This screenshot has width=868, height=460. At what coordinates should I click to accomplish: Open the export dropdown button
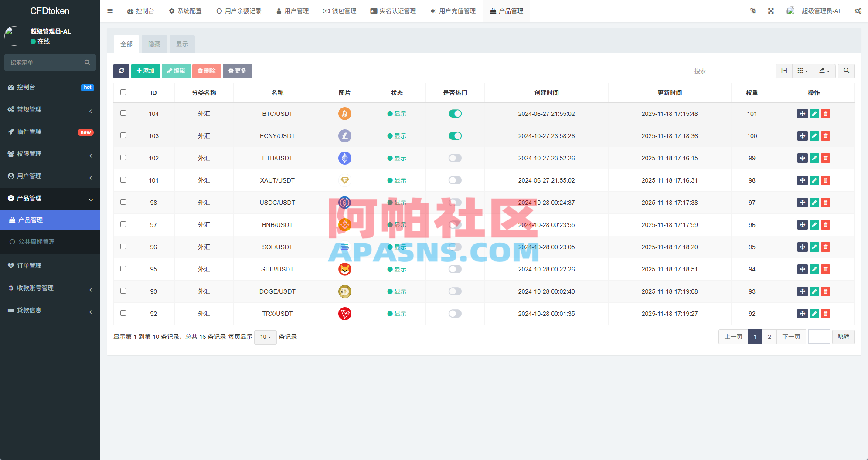point(824,71)
